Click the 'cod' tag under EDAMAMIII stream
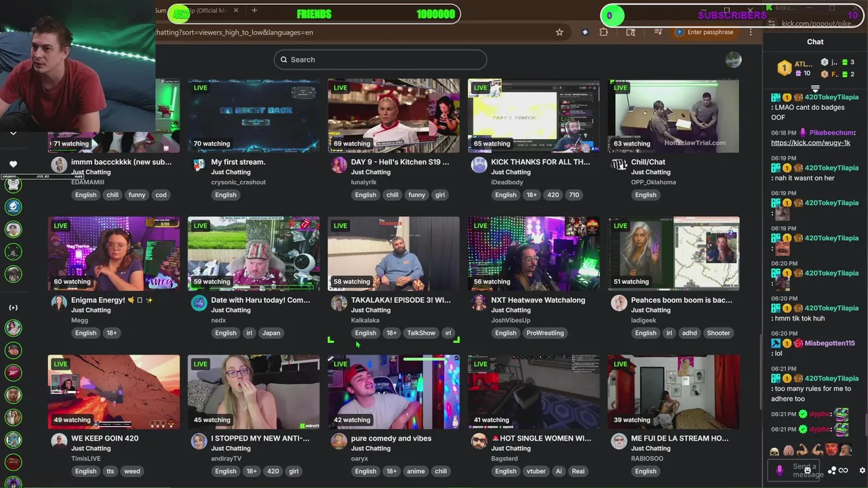868x488 pixels. [161, 195]
